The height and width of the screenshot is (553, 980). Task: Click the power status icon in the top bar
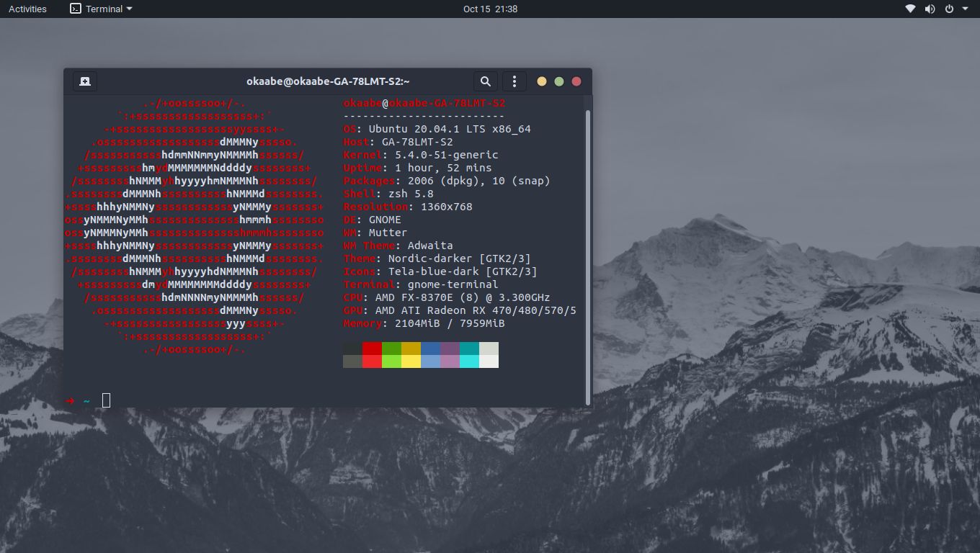pos(949,9)
